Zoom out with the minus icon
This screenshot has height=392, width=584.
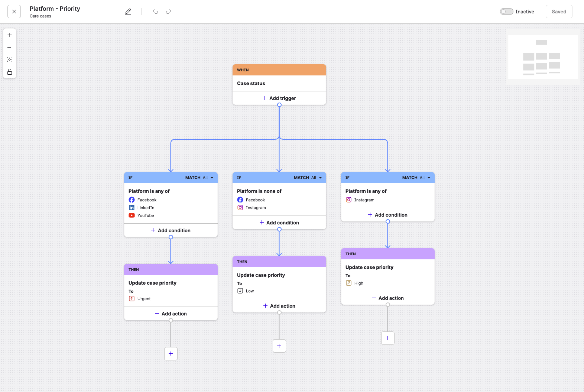(x=10, y=47)
